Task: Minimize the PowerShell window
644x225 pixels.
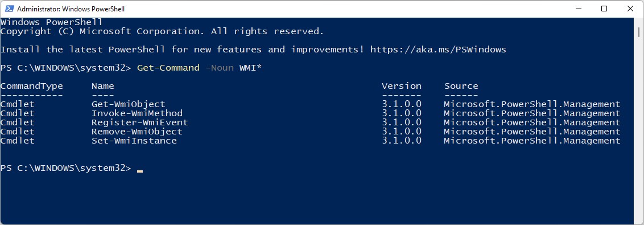Action: click(577, 9)
